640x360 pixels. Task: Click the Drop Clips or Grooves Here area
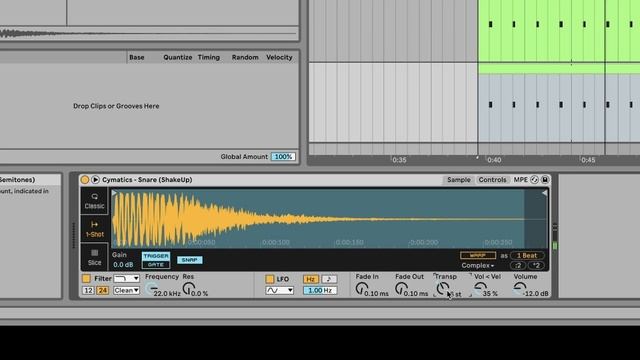point(116,106)
